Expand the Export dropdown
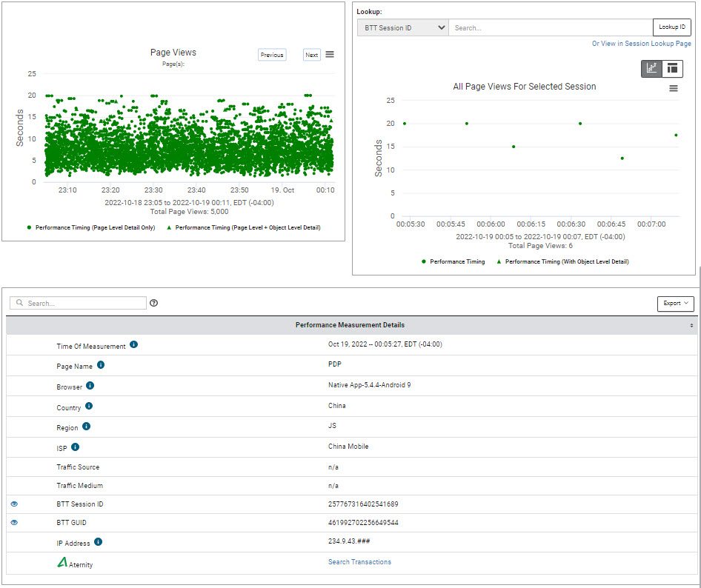 (x=676, y=304)
